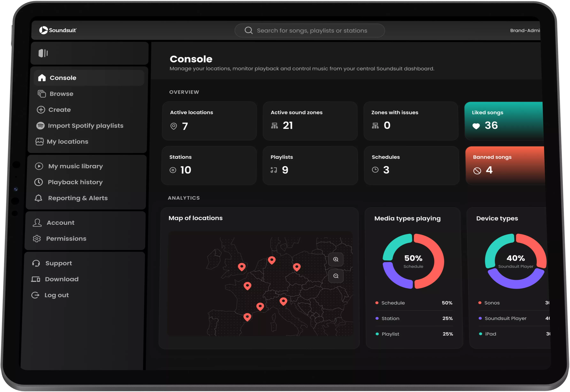Viewport: 570px width, 392px height.
Task: Select the iPad device legend row
Action: tap(515, 334)
